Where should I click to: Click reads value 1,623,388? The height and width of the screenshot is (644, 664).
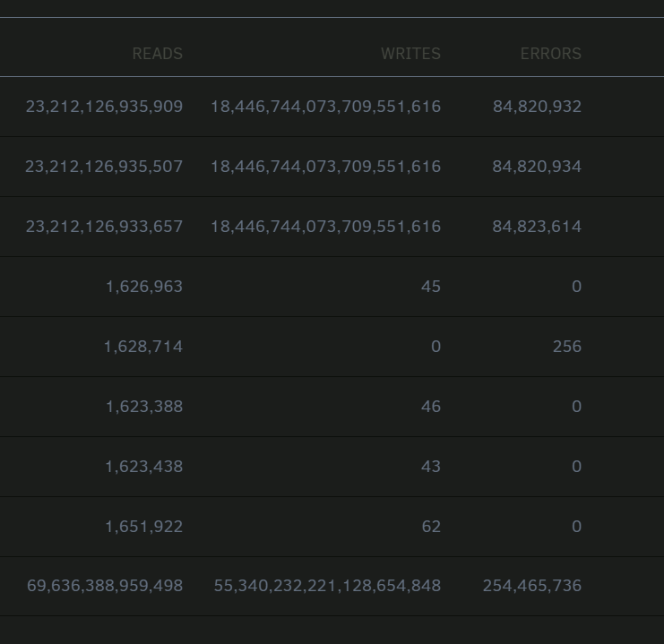click(144, 407)
